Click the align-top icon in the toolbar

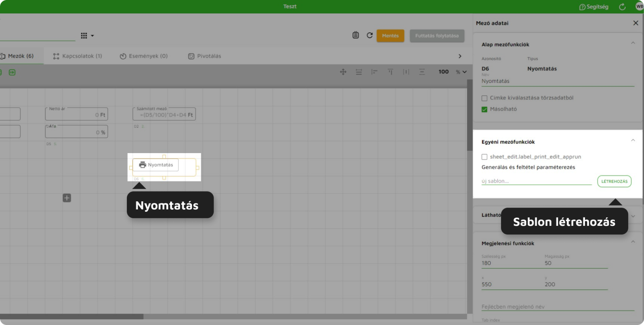390,72
